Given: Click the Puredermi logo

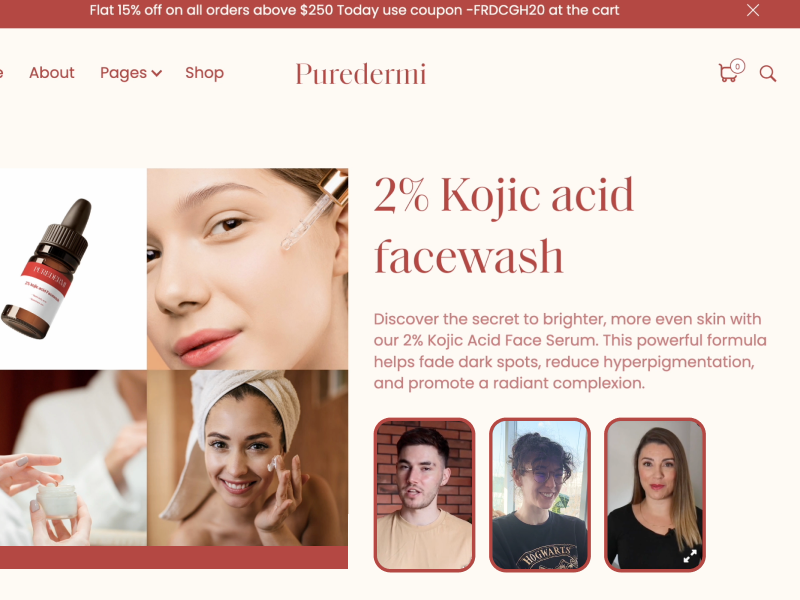Looking at the screenshot, I should tap(360, 74).
